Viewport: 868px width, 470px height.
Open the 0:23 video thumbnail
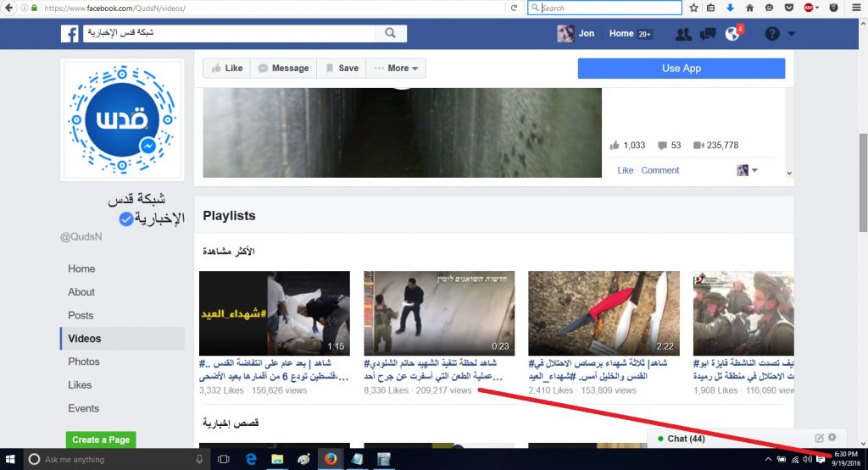(x=439, y=313)
